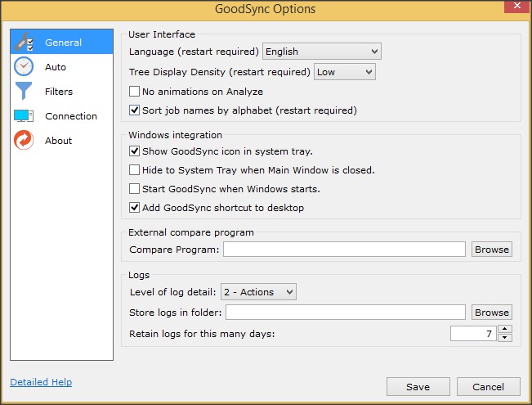
Task: Click the retain logs days value field
Action: click(473, 333)
